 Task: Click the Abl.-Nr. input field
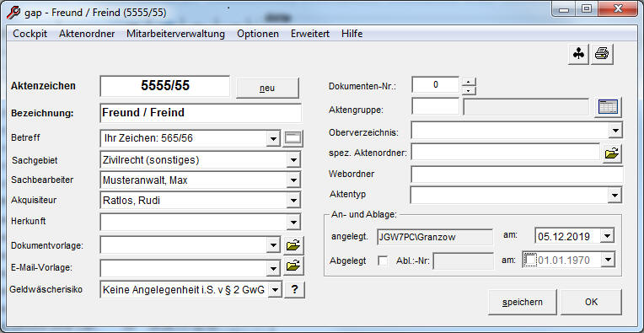[464, 260]
